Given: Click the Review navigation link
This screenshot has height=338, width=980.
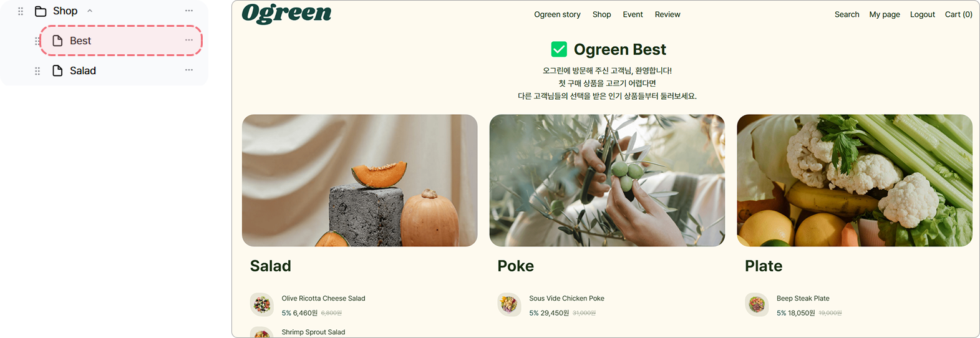Looking at the screenshot, I should point(667,14).
